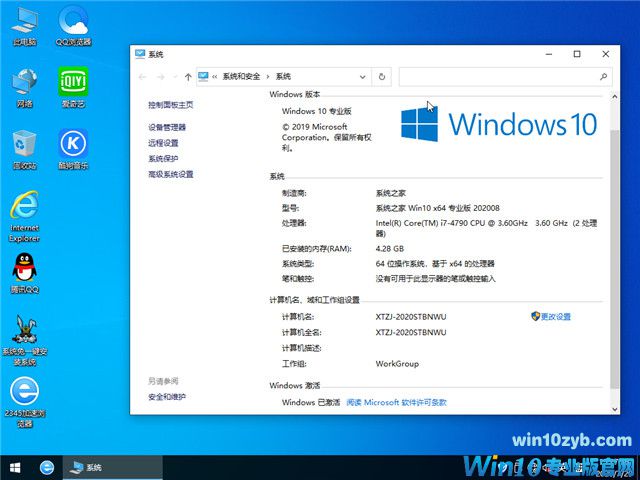
Task: Select the 64 位操作系统 system type text
Action: click(435, 264)
